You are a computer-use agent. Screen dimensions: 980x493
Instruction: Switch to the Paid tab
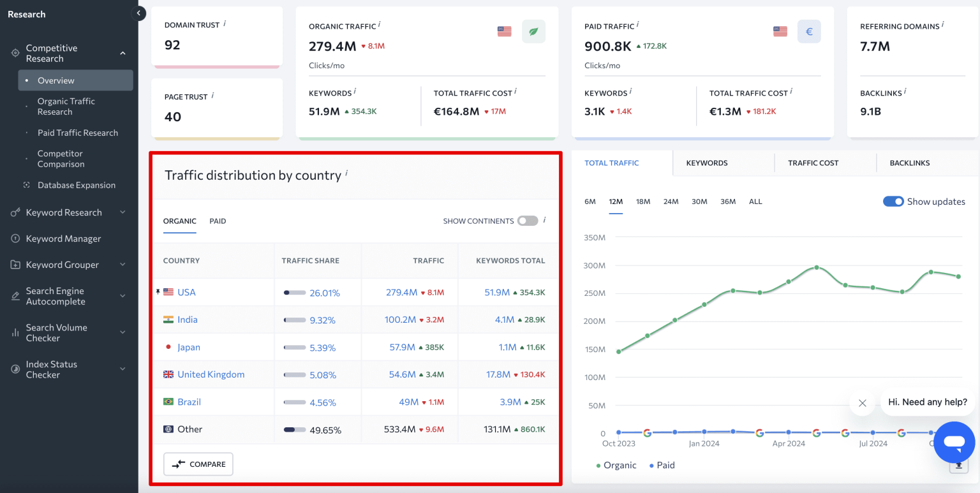click(x=218, y=221)
